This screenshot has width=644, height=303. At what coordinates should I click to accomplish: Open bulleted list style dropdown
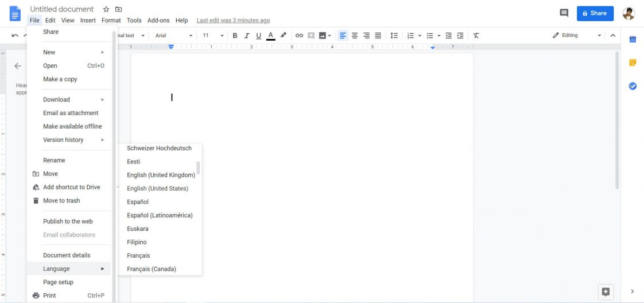439,36
